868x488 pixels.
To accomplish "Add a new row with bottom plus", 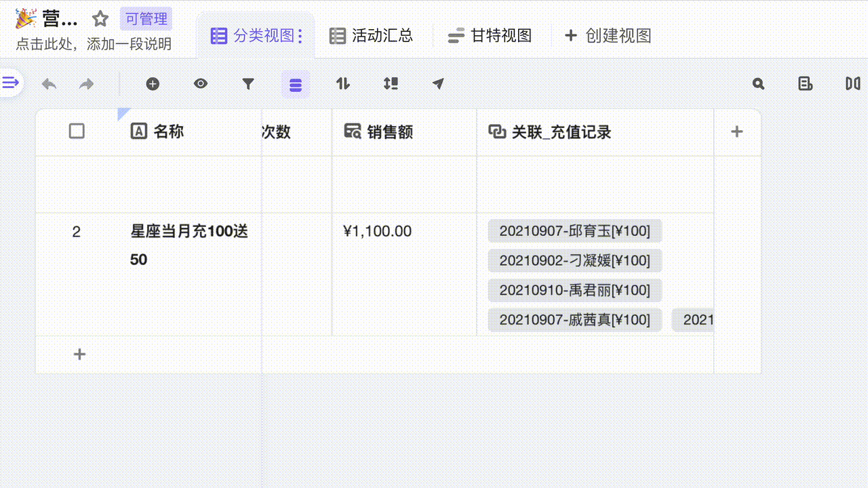I will click(79, 354).
